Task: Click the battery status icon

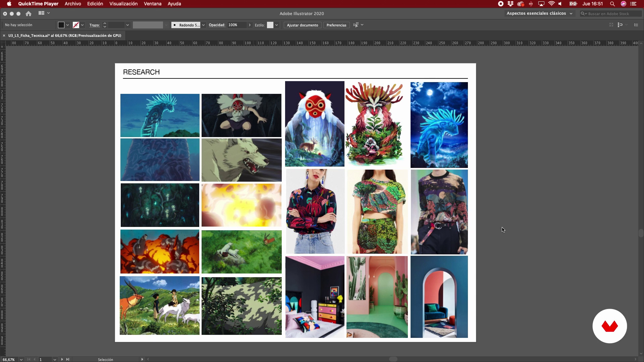Action: [x=573, y=4]
